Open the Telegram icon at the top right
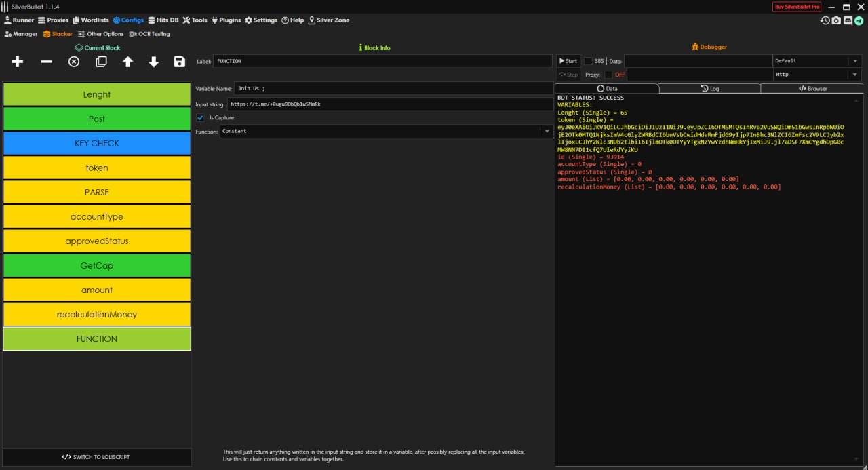This screenshot has width=868, height=470. coord(859,20)
